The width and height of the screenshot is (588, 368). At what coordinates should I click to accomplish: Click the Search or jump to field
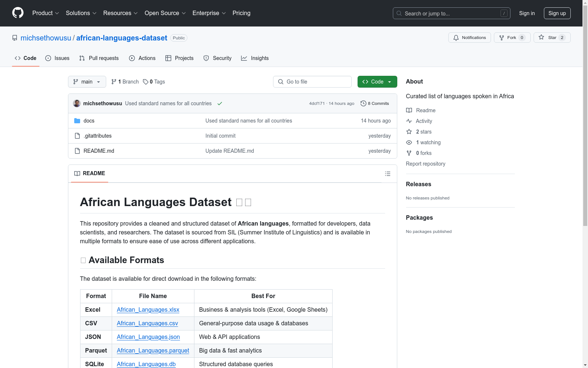click(x=452, y=13)
